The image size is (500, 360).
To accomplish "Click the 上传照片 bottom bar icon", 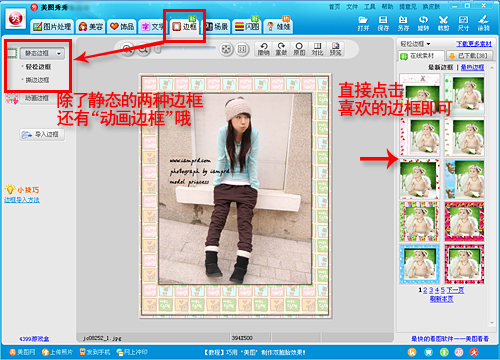I will coord(57,352).
